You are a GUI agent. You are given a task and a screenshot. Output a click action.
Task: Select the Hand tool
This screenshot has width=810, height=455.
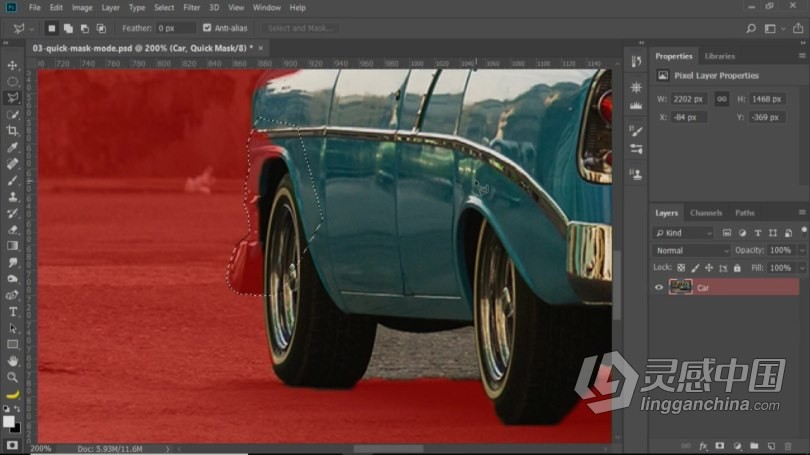click(12, 361)
